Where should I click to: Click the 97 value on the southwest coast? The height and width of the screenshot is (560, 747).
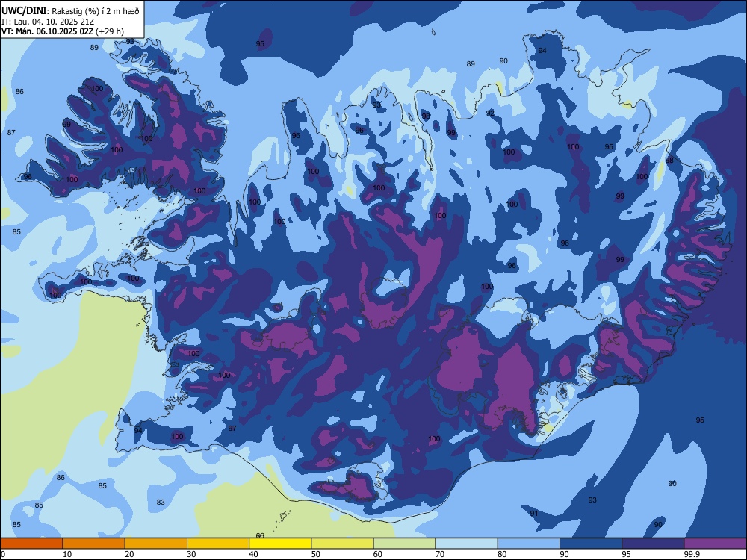[x=232, y=428]
